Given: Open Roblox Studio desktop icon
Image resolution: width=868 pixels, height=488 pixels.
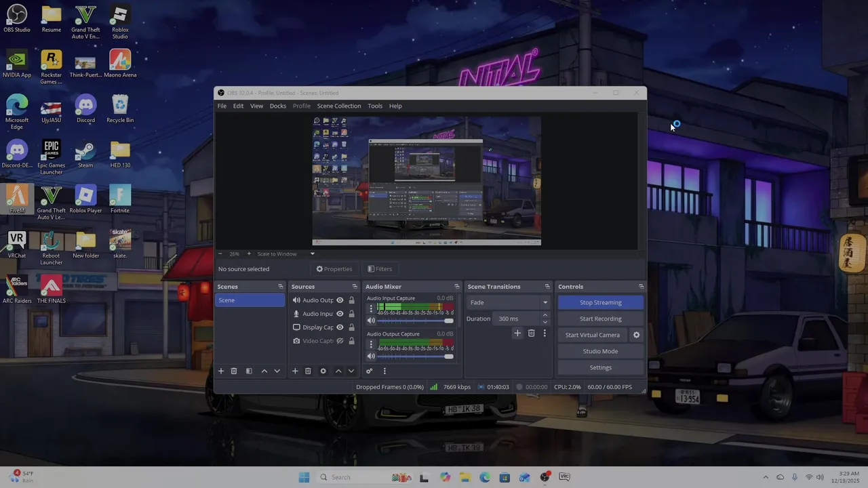Looking at the screenshot, I should [x=120, y=22].
